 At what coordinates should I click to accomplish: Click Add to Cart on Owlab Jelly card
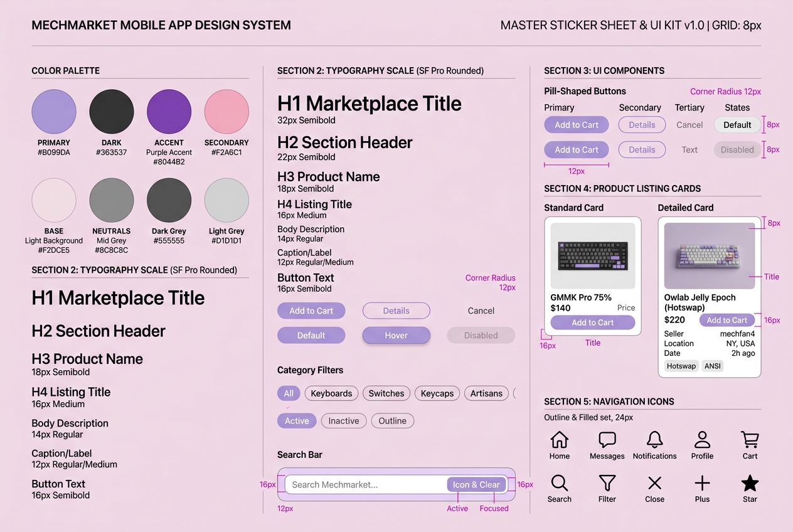[727, 320]
